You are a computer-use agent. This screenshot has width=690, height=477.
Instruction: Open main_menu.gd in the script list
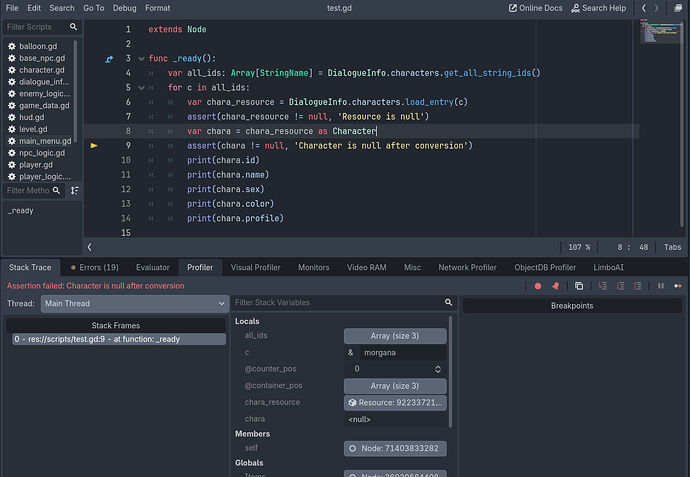pyautogui.click(x=40, y=141)
